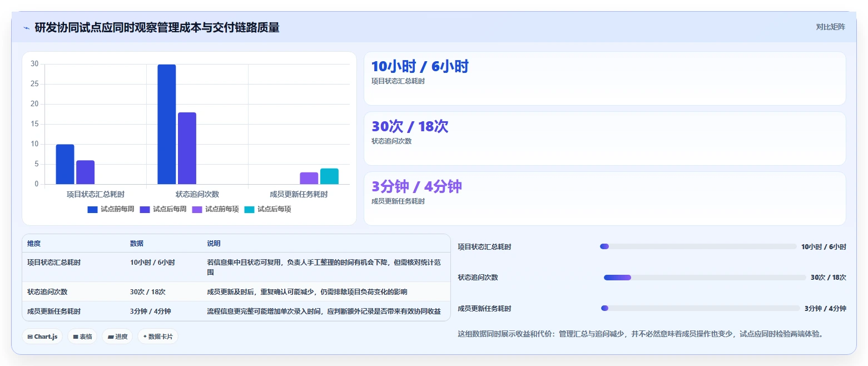This screenshot has height=366, width=868.
Task: Click the 维度 table column header
Action: click(34, 244)
